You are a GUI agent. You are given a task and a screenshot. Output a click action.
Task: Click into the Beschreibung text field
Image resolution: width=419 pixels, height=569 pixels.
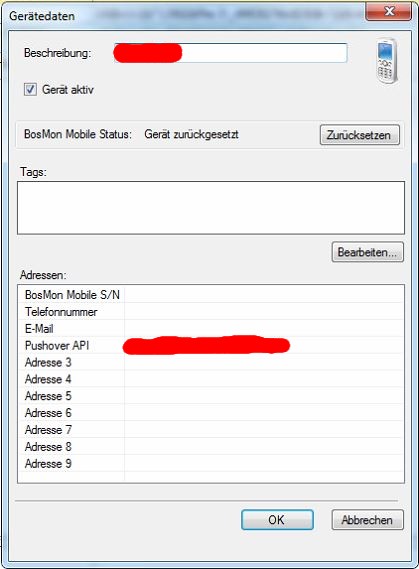point(230,53)
